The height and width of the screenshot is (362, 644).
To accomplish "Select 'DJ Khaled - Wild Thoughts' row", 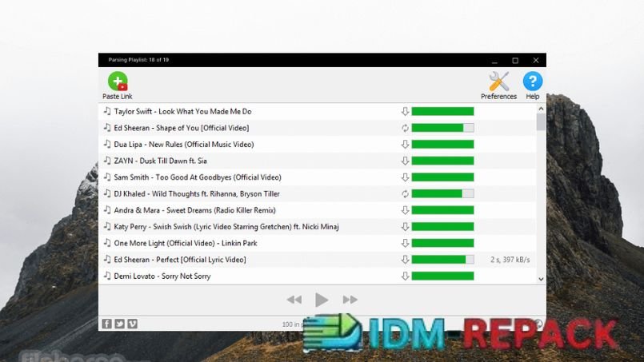I will (317, 193).
